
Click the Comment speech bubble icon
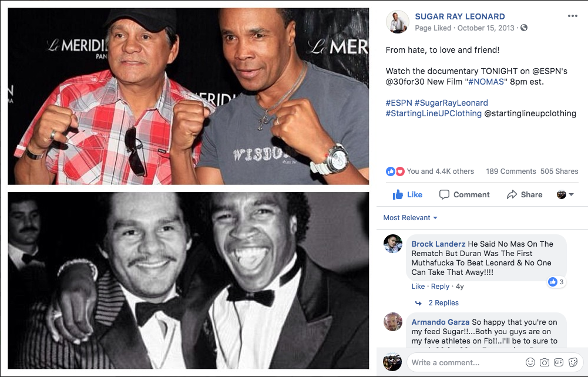coord(464,194)
